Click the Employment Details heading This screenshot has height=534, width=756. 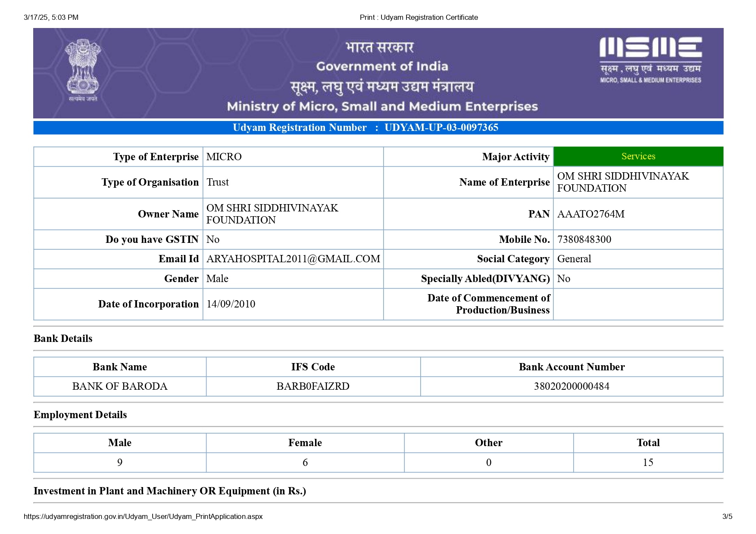point(80,415)
